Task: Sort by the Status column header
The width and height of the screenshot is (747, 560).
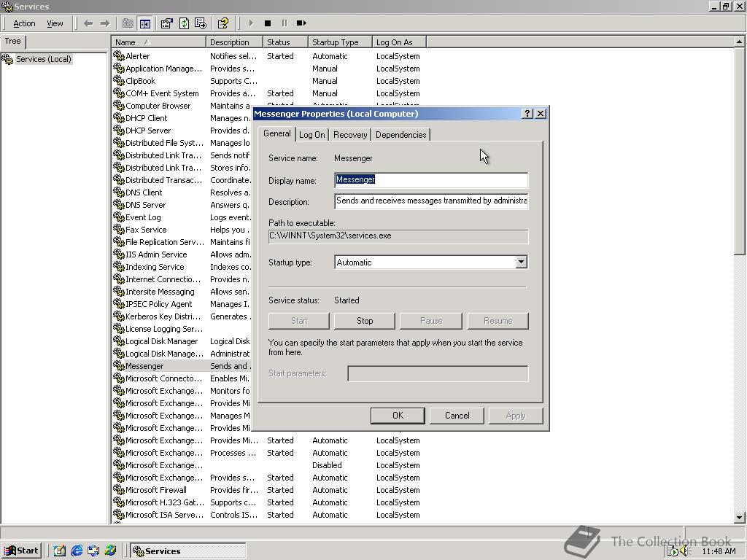Action: pos(285,42)
